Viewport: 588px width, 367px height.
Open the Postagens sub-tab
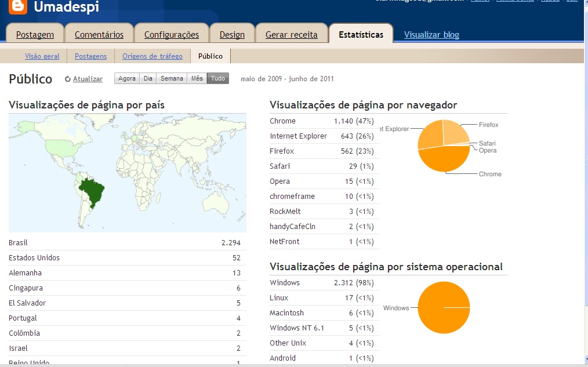pyautogui.click(x=90, y=56)
